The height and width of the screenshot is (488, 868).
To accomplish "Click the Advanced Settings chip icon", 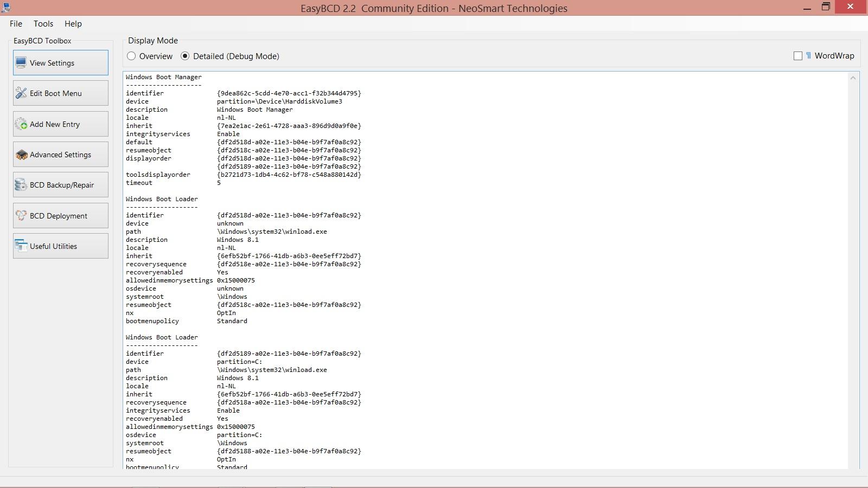I will (x=21, y=155).
